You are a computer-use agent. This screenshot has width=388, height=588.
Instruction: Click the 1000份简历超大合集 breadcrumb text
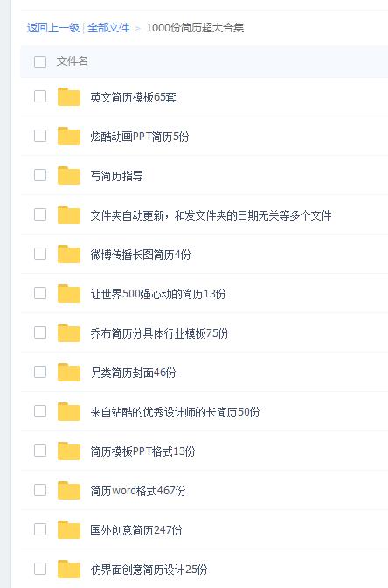tap(195, 28)
